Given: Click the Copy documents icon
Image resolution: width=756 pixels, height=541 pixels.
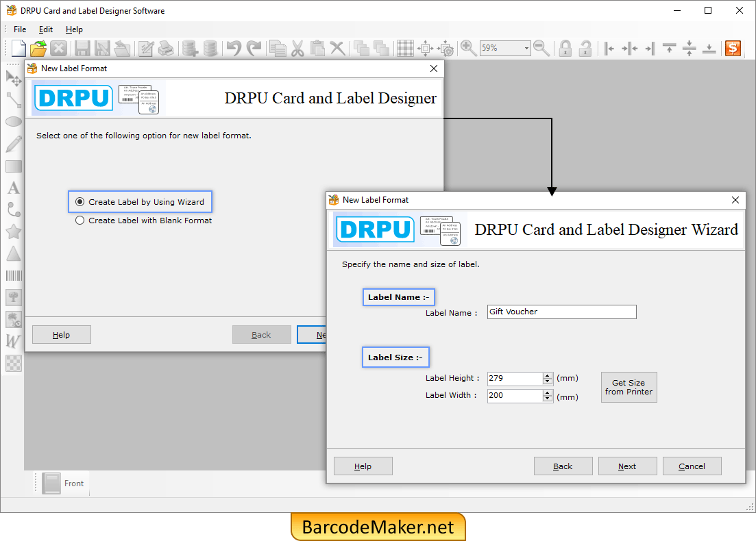Looking at the screenshot, I should coord(277,48).
